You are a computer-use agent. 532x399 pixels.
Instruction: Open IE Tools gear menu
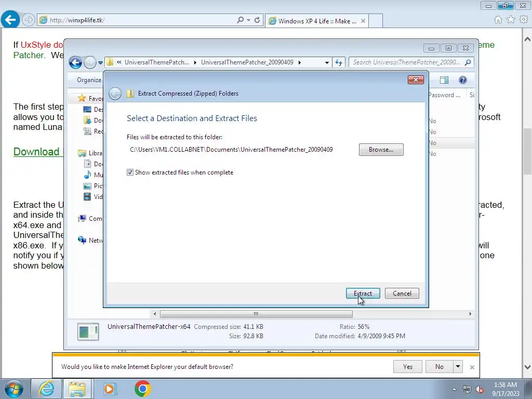click(x=524, y=20)
